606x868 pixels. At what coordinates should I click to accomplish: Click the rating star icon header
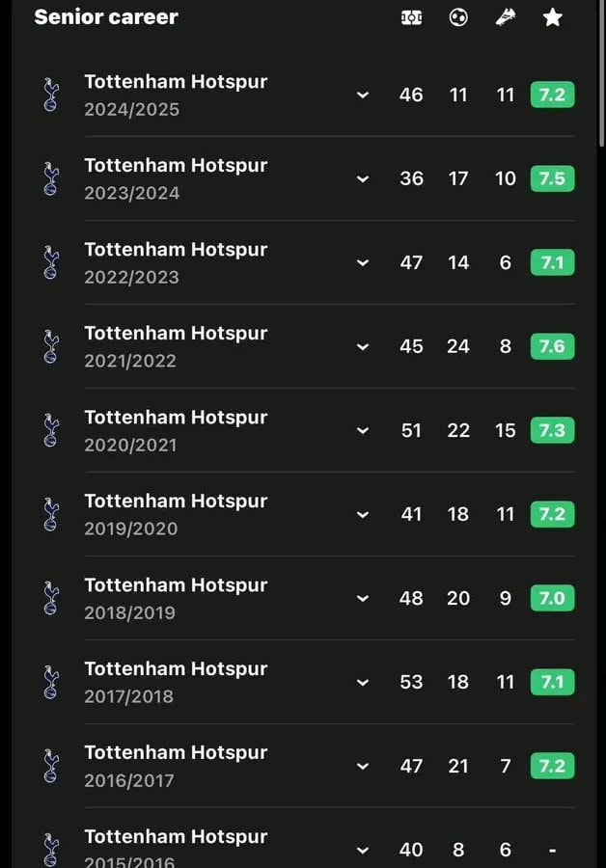(x=552, y=17)
